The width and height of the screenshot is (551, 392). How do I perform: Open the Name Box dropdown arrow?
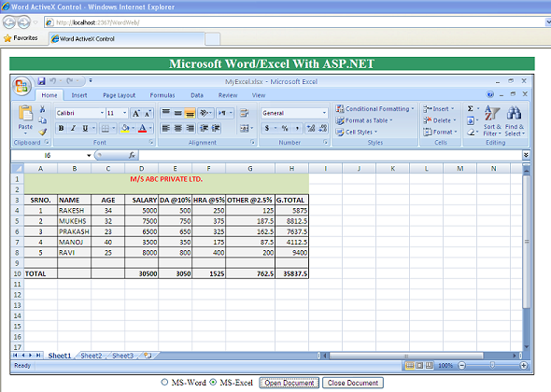pyautogui.click(x=89, y=155)
